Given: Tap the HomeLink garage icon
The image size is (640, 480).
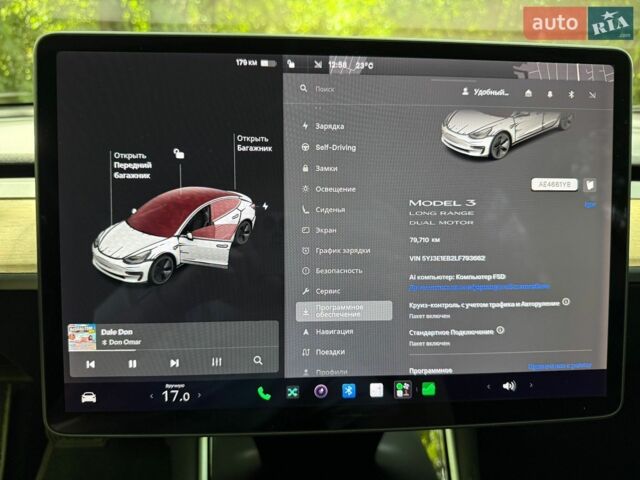Looking at the screenshot, I should pyautogui.click(x=528, y=93).
